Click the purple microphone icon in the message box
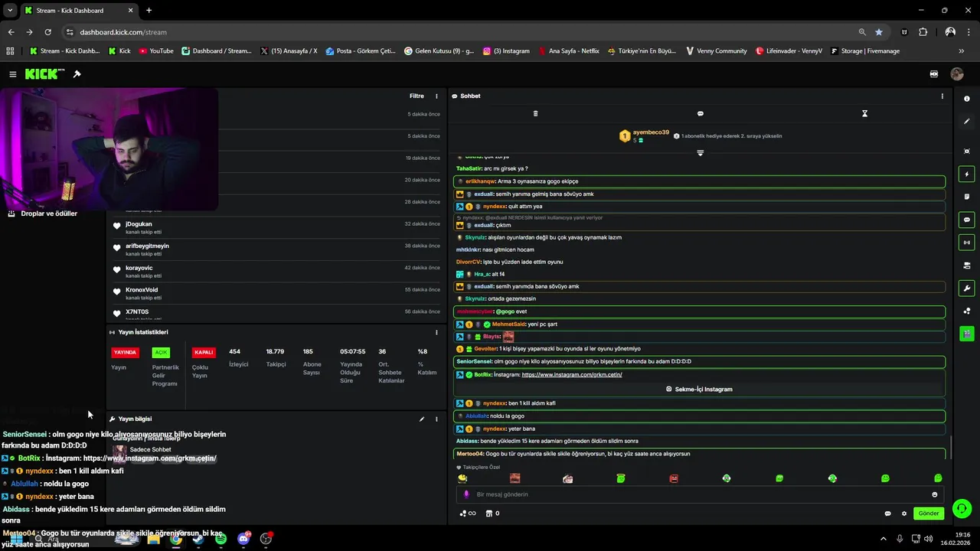The image size is (980, 551). 466,494
